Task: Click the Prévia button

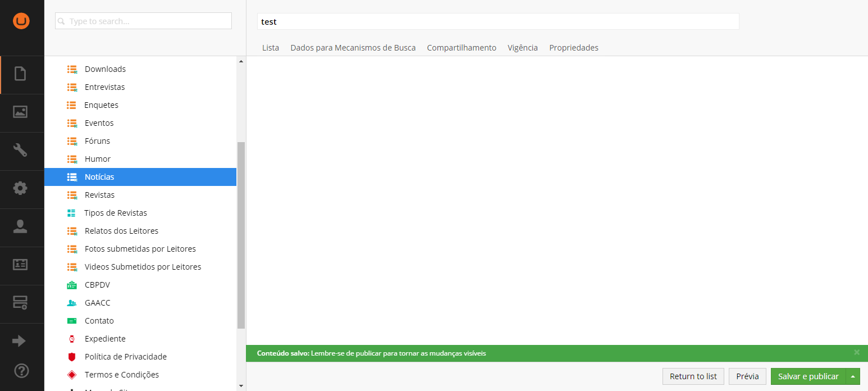Action: pyautogui.click(x=747, y=376)
